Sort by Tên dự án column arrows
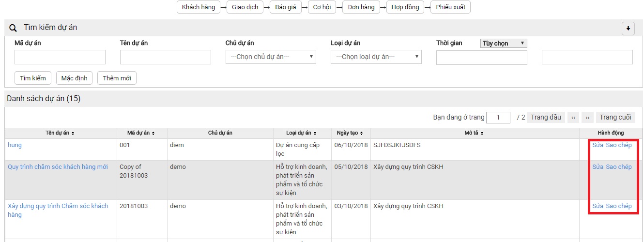 (x=73, y=133)
